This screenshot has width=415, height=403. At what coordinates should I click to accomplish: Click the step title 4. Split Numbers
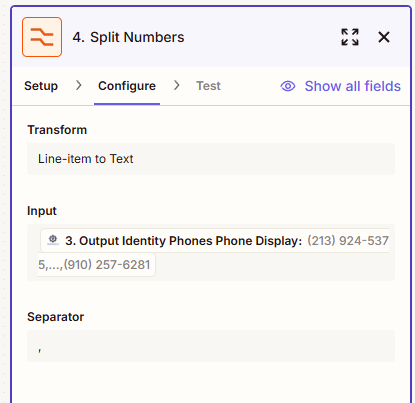(x=128, y=37)
